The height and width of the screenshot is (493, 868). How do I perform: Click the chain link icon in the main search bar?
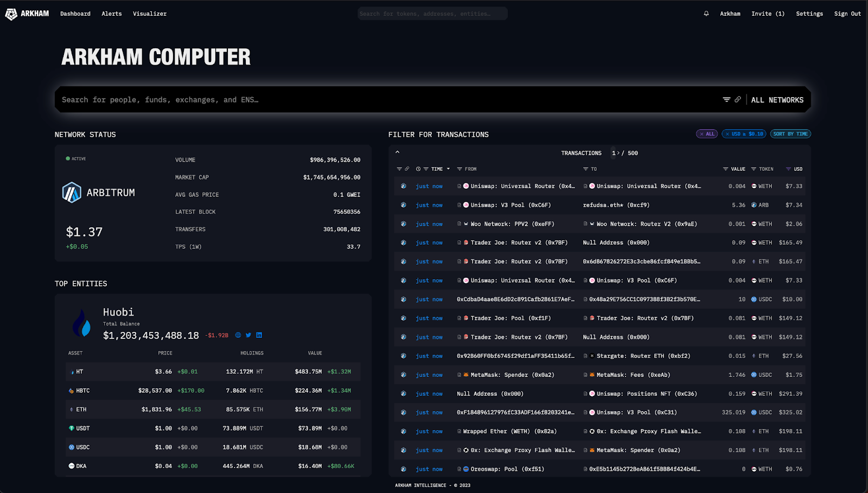(x=738, y=100)
